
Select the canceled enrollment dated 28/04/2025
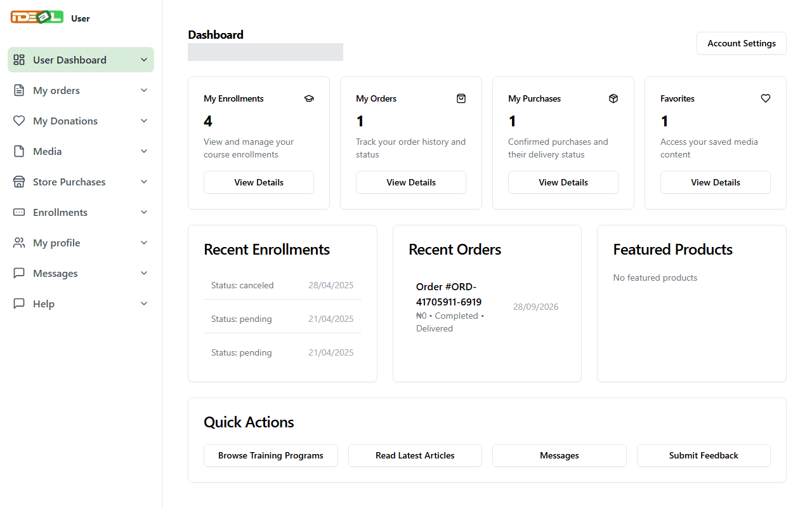[x=282, y=285]
